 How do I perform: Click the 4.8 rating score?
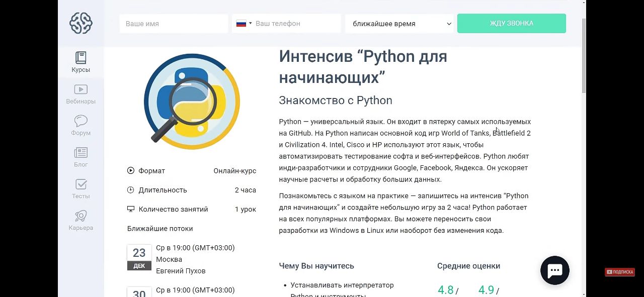point(445,290)
